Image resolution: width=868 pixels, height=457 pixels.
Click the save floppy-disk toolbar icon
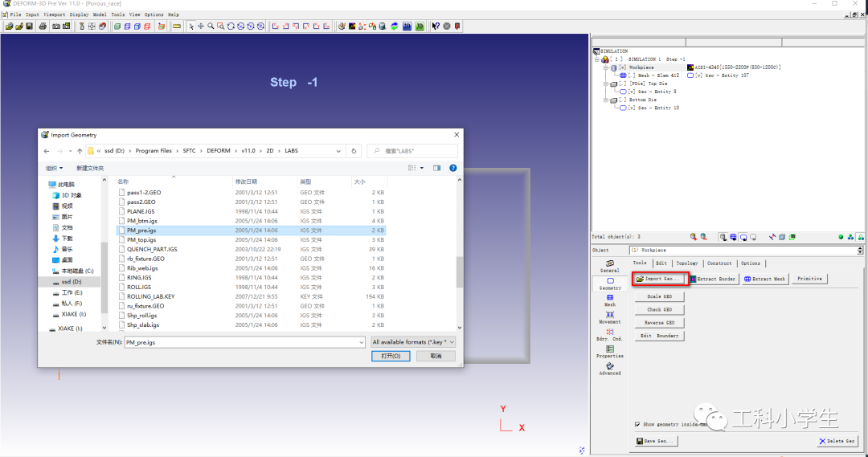30,26
